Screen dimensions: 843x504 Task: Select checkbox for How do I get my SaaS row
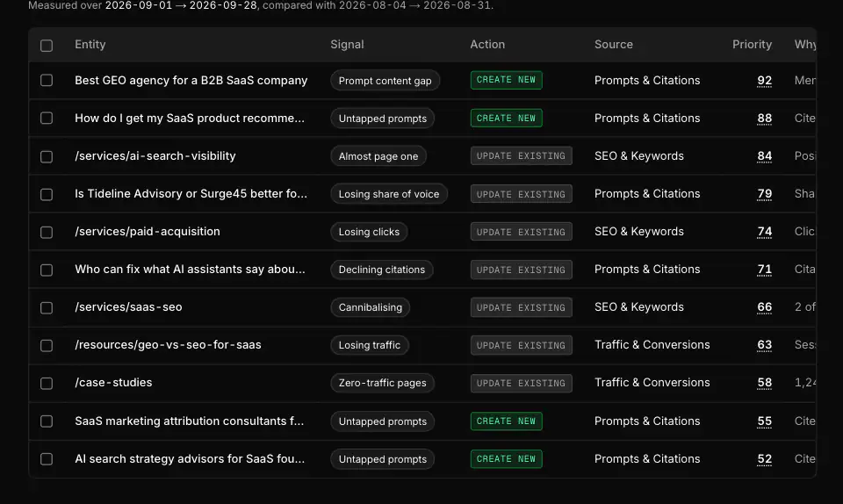47,119
